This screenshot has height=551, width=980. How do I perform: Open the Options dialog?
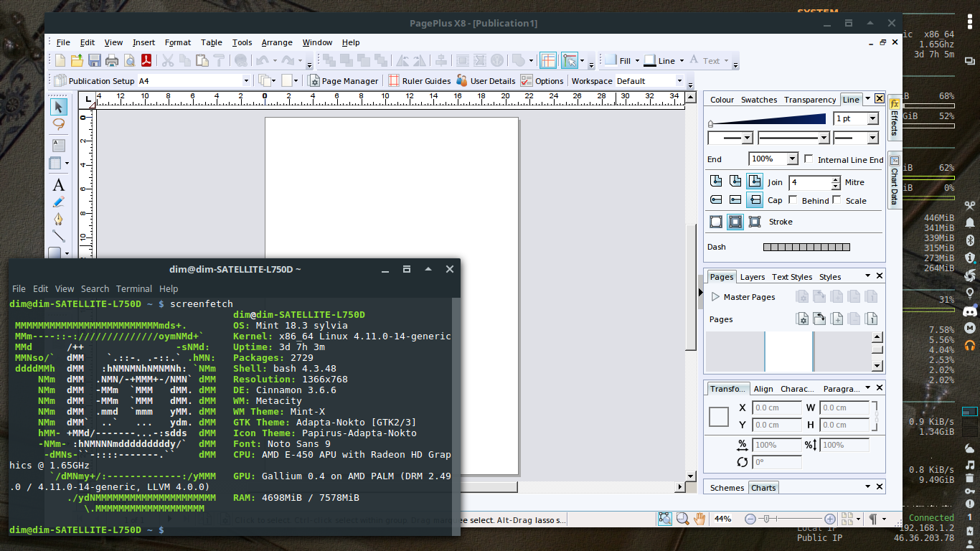[x=549, y=80]
